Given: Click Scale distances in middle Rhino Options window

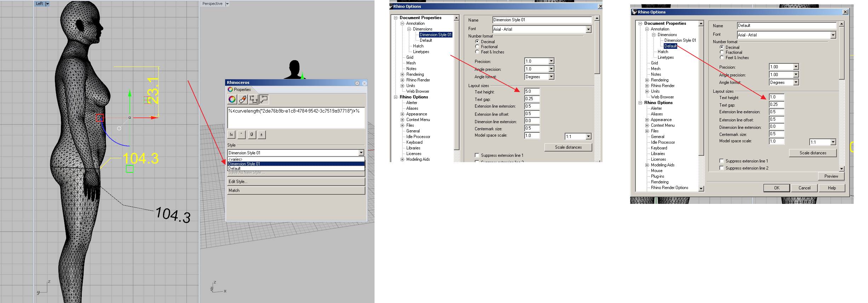Looking at the screenshot, I should coord(568,147).
